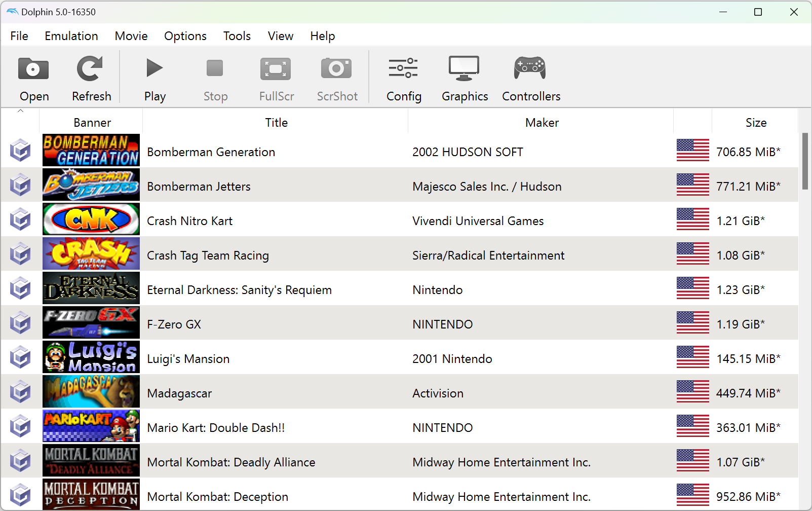Click the GameCube icon beside Crash Tag Team Racing
This screenshot has height=511, width=812.
pyautogui.click(x=21, y=254)
